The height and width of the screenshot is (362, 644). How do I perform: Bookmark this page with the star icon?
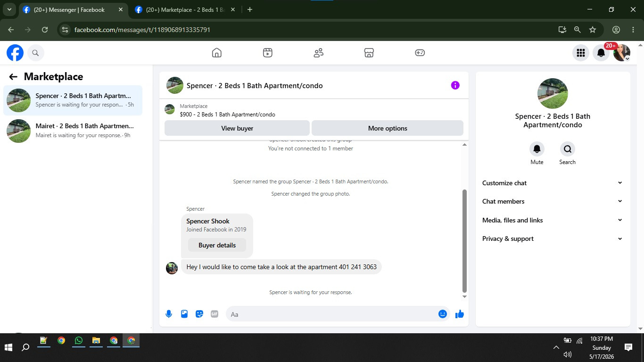(x=593, y=30)
